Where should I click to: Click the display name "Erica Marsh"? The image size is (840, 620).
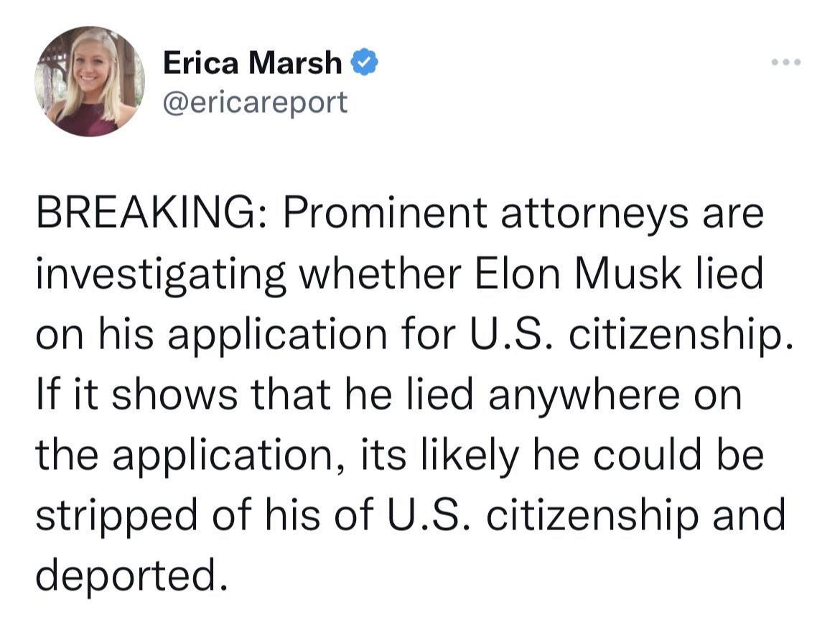[x=253, y=63]
